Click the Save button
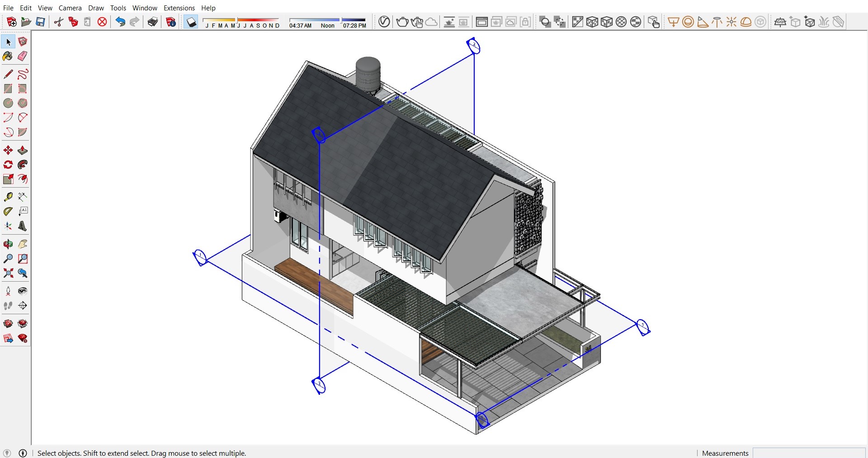Screen dimensions: 868x458 click(x=40, y=22)
